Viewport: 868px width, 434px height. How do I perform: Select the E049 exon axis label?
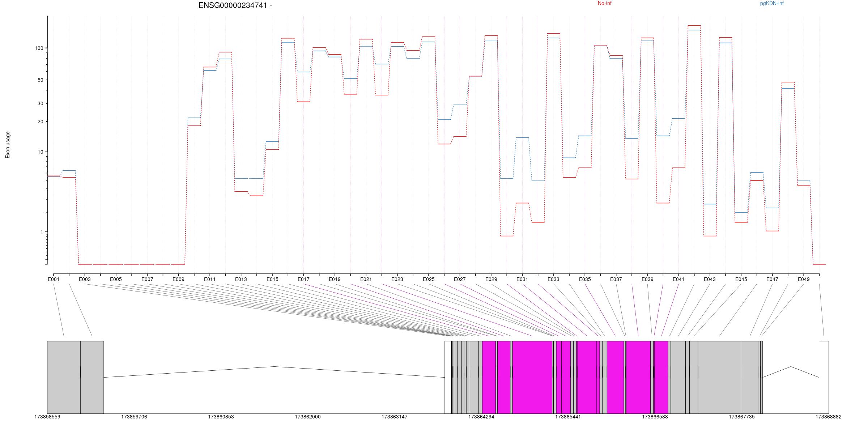click(x=804, y=279)
